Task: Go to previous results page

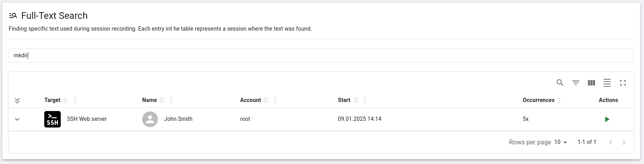Action: pos(610,142)
